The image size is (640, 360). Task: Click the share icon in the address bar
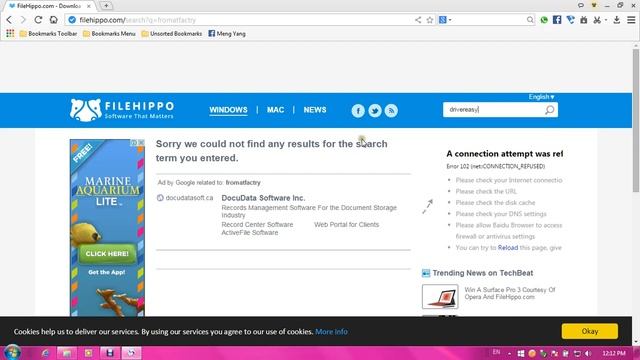tap(418, 20)
